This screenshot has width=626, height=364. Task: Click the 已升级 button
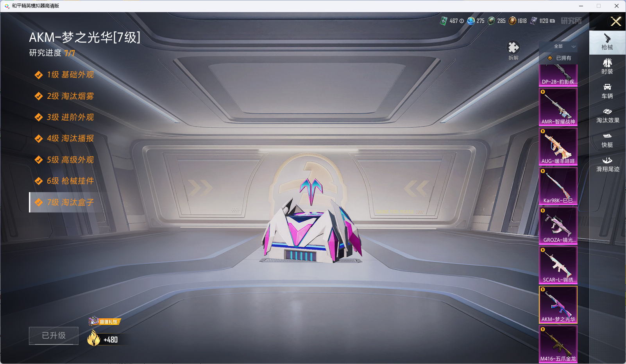click(x=54, y=335)
